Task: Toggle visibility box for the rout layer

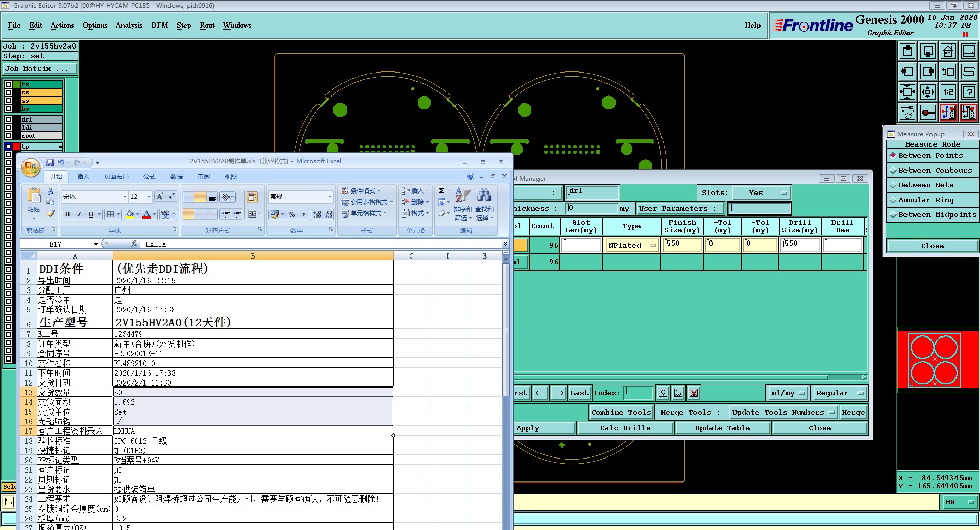Action: (8, 136)
